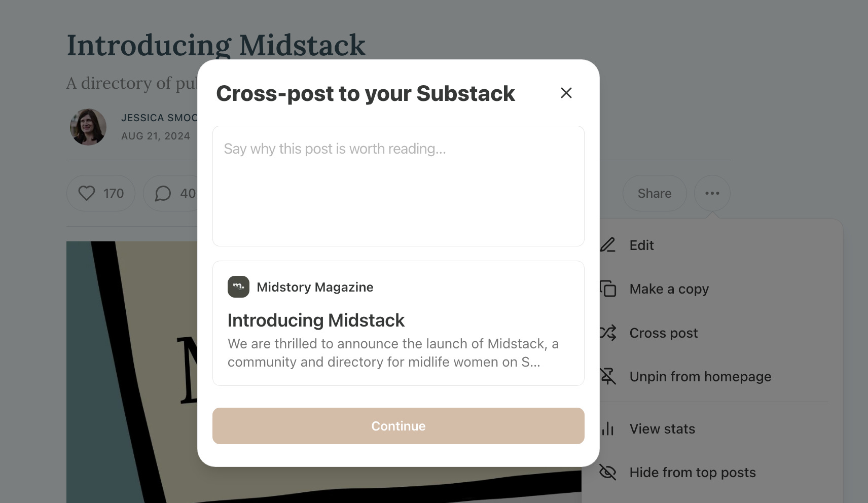Click the Share button
This screenshot has height=503, width=868.
coord(655,193)
